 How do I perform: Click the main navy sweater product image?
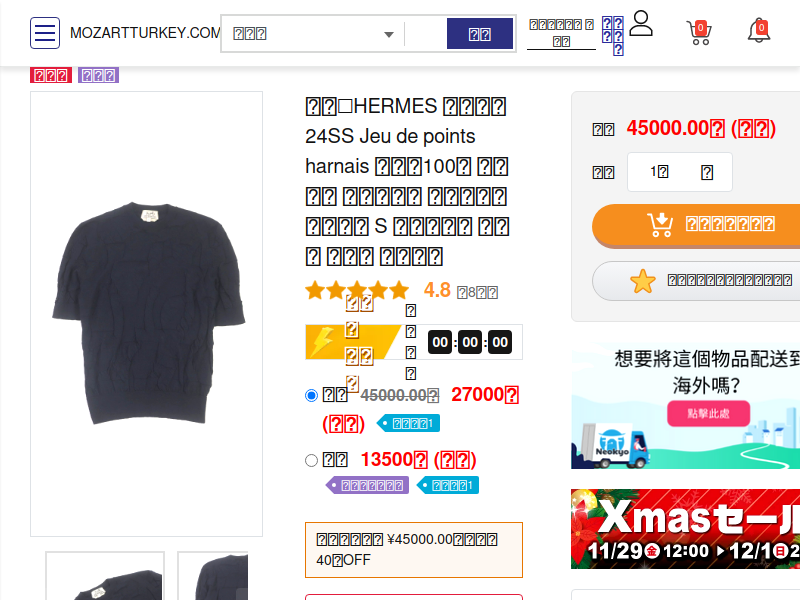146,314
